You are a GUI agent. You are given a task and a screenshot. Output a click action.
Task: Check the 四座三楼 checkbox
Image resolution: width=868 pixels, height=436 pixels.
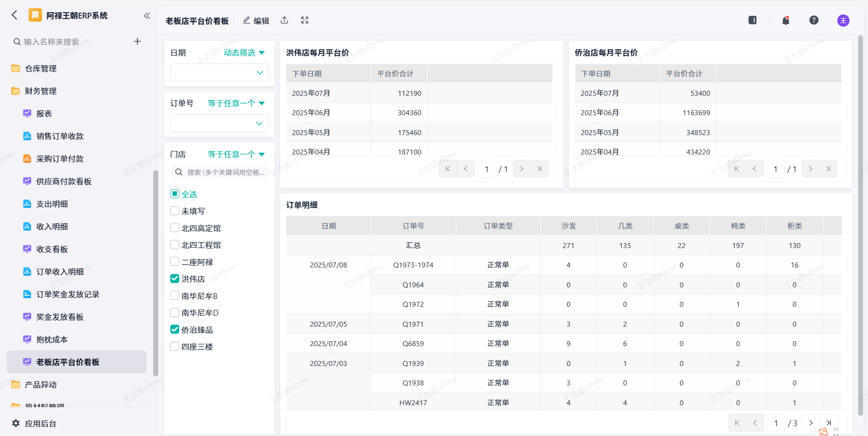click(175, 346)
